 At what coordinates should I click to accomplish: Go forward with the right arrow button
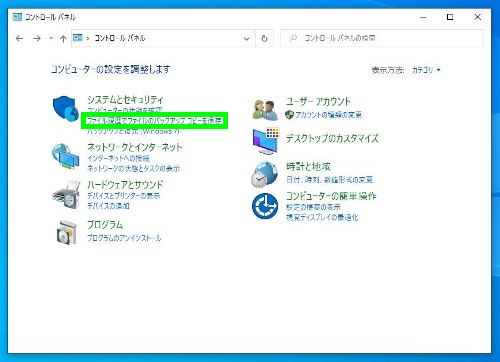(x=37, y=38)
